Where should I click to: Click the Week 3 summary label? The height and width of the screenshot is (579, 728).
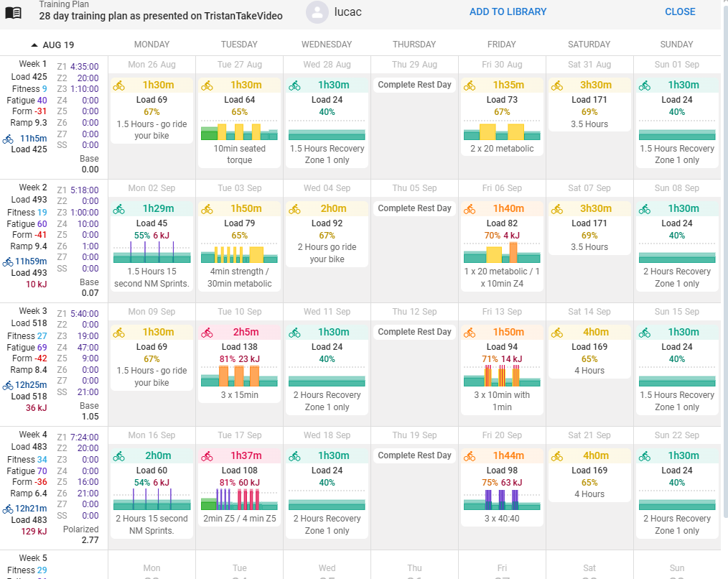point(33,311)
